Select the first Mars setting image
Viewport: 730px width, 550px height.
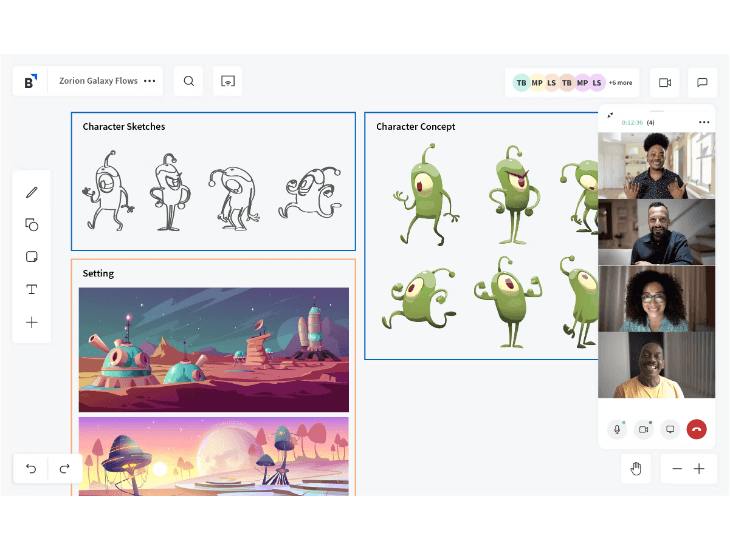point(214,349)
